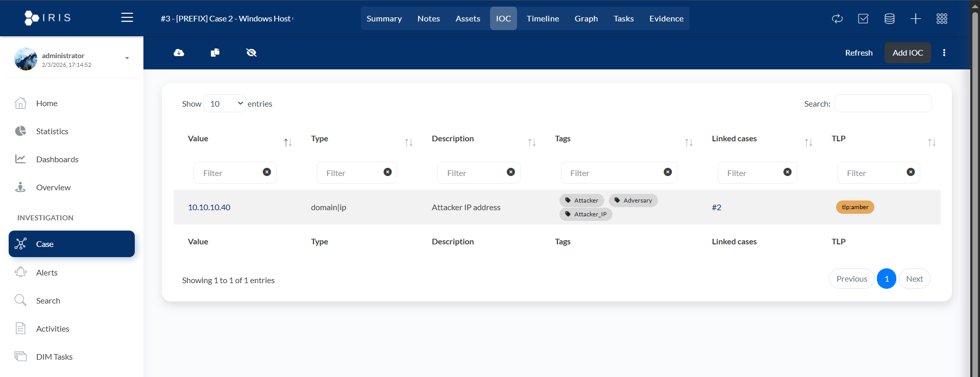This screenshot has width=980, height=377.
Task: Open the apps grid icon
Action: [942, 19]
